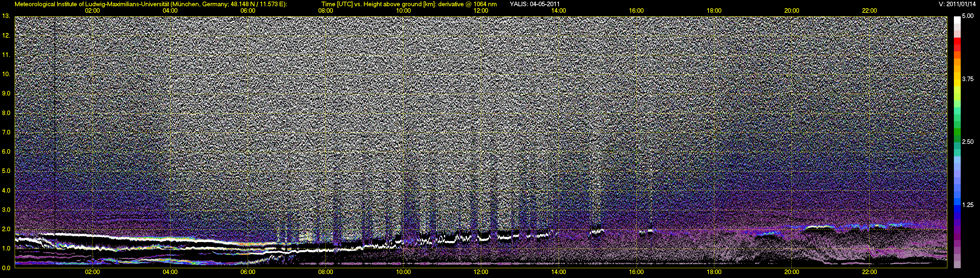The image size is (980, 278).
Task: Select the 10:00 label on the top time axis
Action: 403,11
